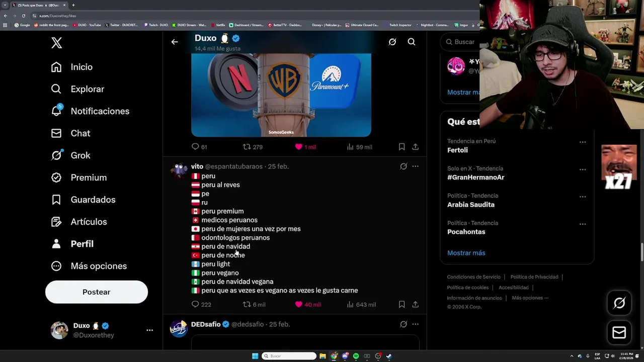Image resolution: width=644 pixels, height=362 pixels.
Task: Share vito's peru flags post
Action: 415,305
